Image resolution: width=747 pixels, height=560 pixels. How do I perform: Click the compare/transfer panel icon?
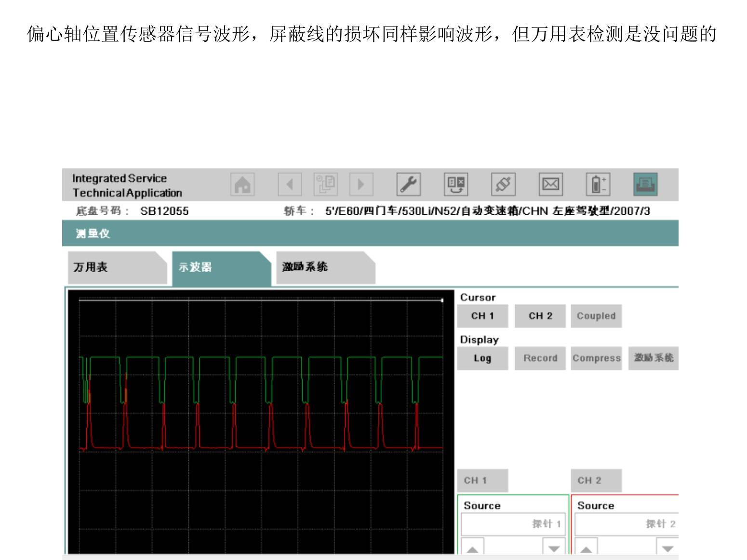(455, 184)
